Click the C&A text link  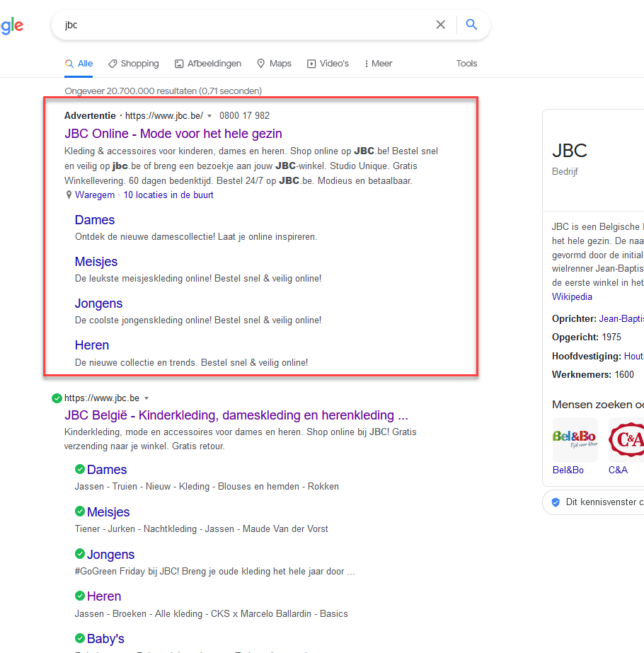[618, 470]
